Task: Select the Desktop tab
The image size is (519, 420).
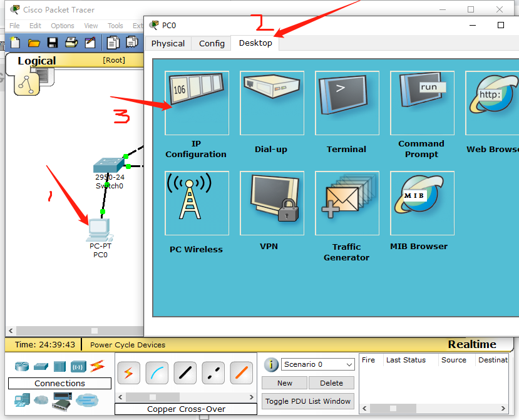Action: [x=255, y=43]
